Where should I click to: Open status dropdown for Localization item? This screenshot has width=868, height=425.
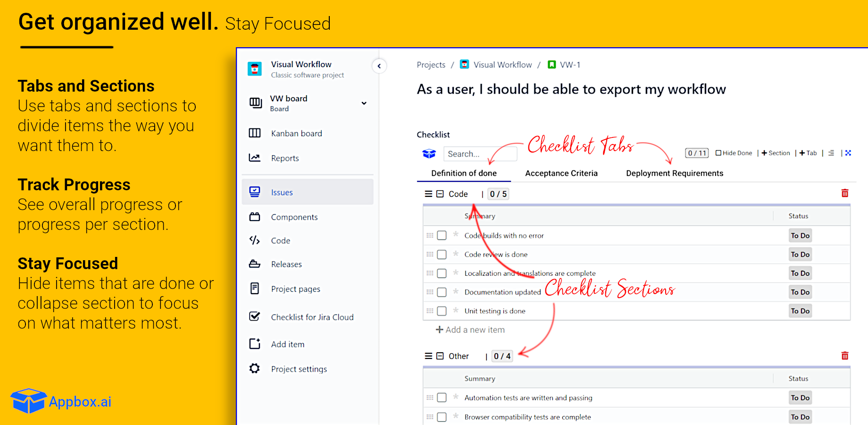tap(801, 273)
